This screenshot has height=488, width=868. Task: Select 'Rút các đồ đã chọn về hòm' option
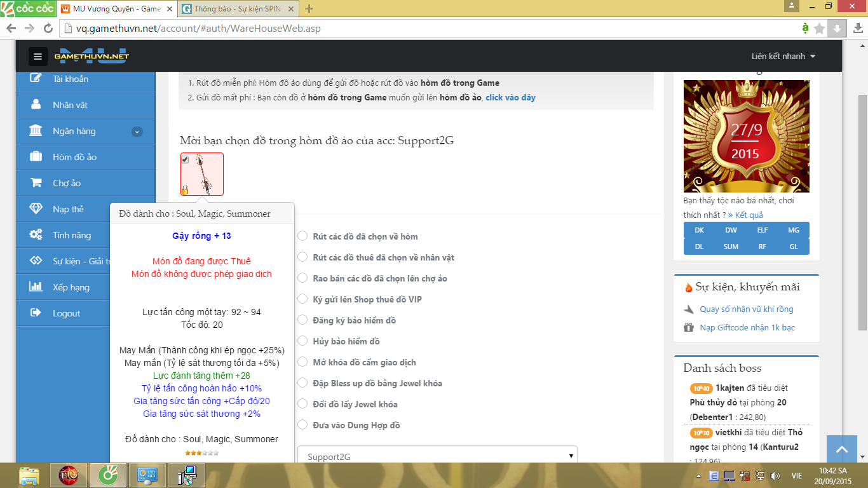[x=302, y=236]
